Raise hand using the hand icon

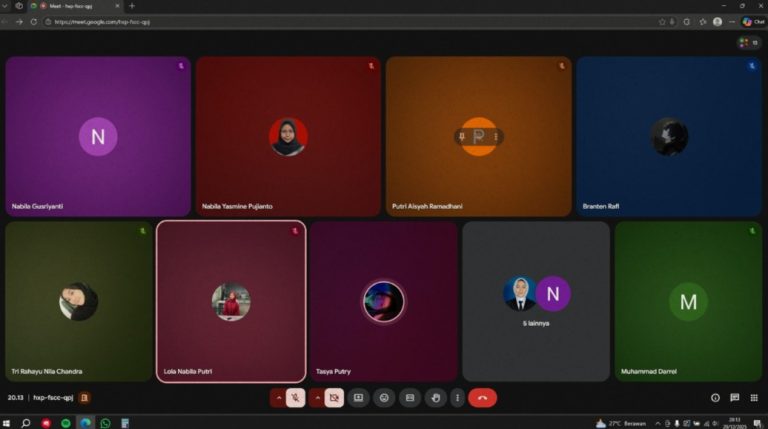(x=435, y=398)
